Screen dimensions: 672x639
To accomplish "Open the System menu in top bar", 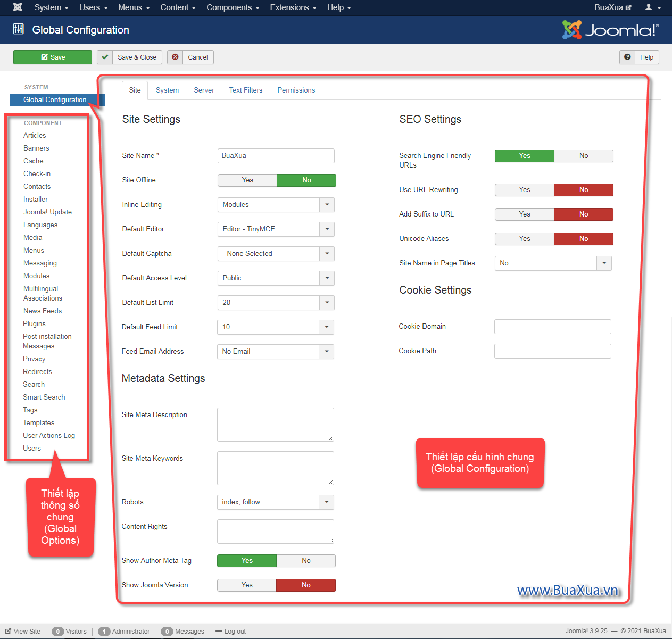I will tap(51, 7).
